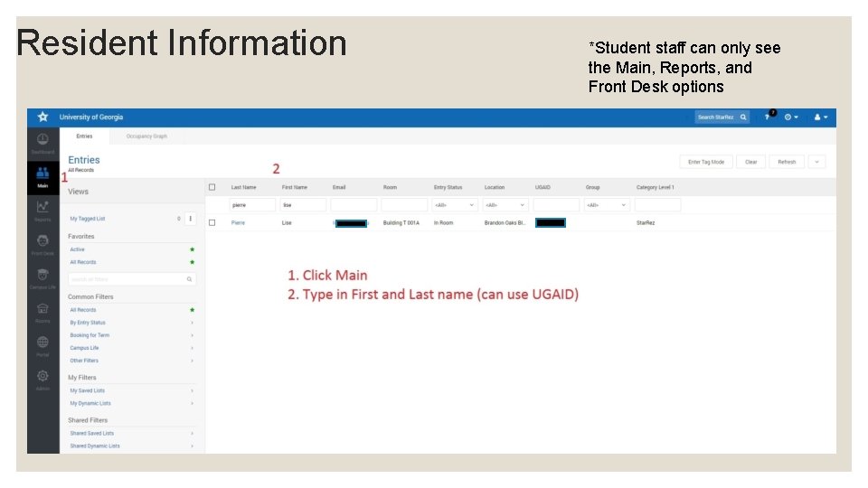Viewport: 868px width, 488px height.
Task: Sort by the Group column header
Action: [592, 187]
